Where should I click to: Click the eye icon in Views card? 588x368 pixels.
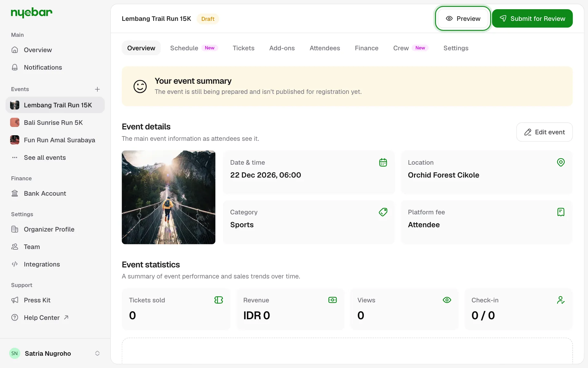pyautogui.click(x=447, y=300)
